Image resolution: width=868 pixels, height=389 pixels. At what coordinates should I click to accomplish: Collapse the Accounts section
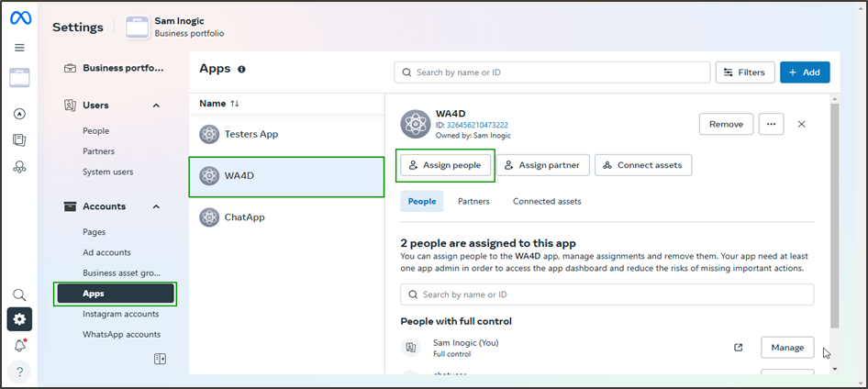point(156,206)
